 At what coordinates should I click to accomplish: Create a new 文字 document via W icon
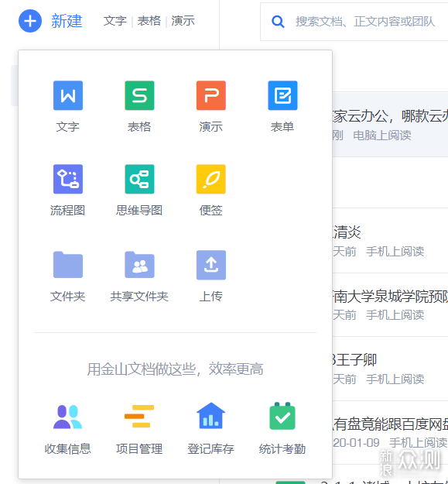coord(68,95)
